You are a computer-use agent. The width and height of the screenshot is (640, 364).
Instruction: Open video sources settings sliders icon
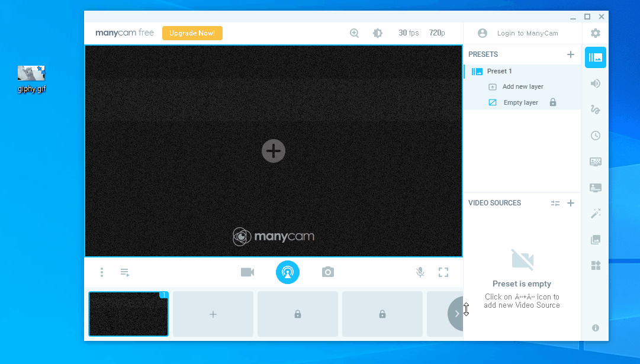(555, 203)
